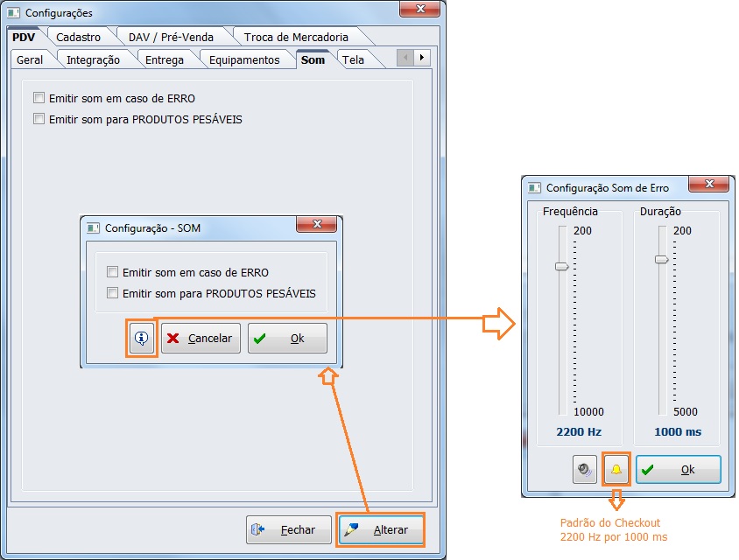Click Cancelar in the SOM dialog

point(201,339)
